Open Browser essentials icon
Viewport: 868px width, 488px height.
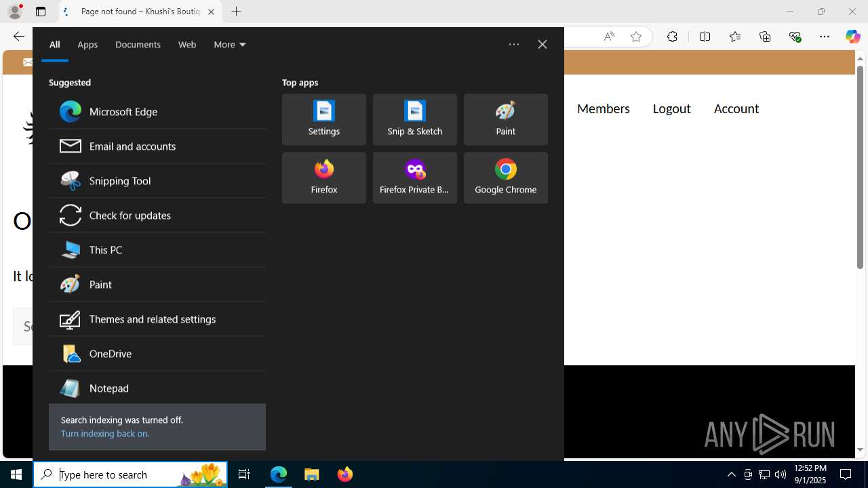795,37
